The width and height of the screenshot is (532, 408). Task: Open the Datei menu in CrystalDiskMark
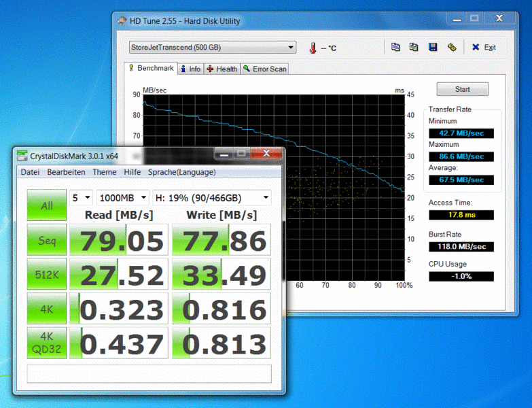[30, 172]
